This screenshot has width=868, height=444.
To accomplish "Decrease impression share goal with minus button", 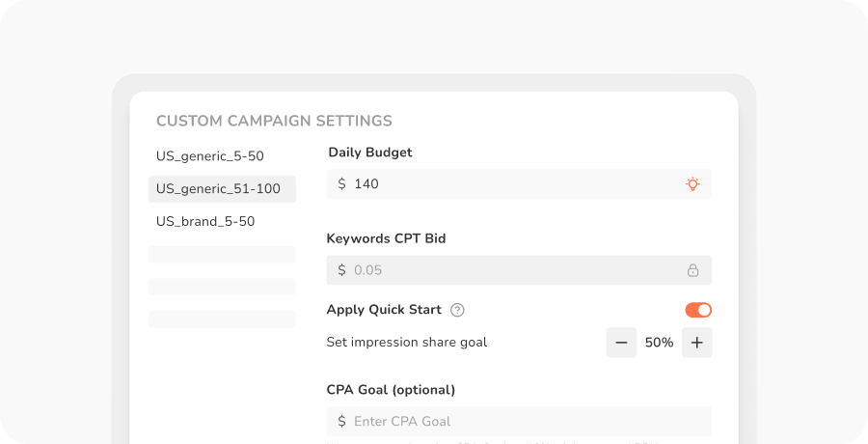I will [621, 343].
